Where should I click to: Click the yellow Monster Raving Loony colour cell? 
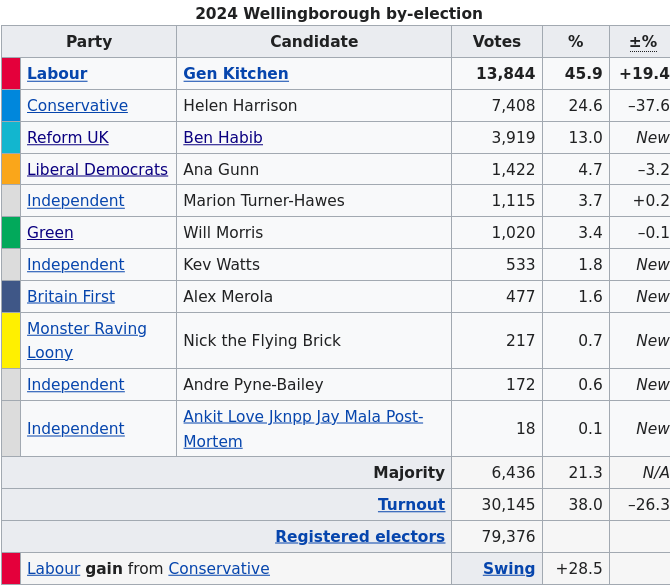(x=11, y=341)
